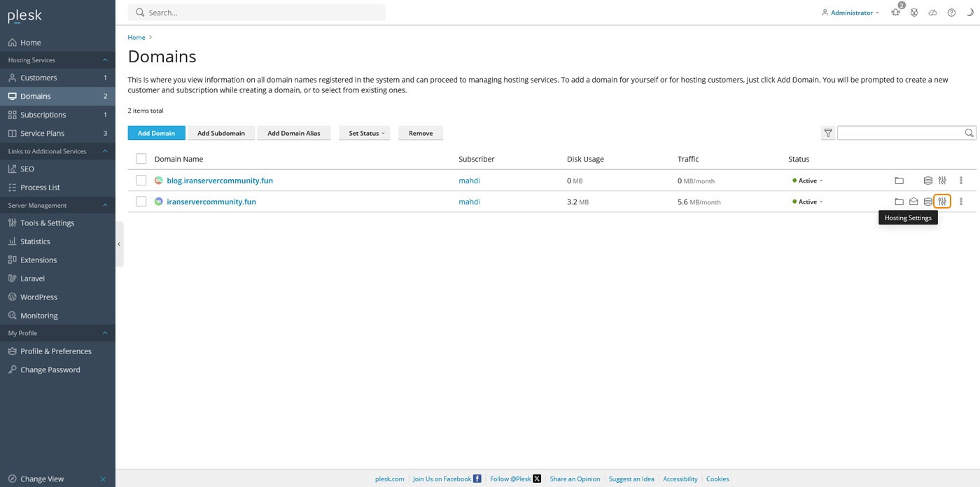Viewport: 980px width, 487px height.
Task: Open notifications bell with 2 alerts
Action: 895,13
